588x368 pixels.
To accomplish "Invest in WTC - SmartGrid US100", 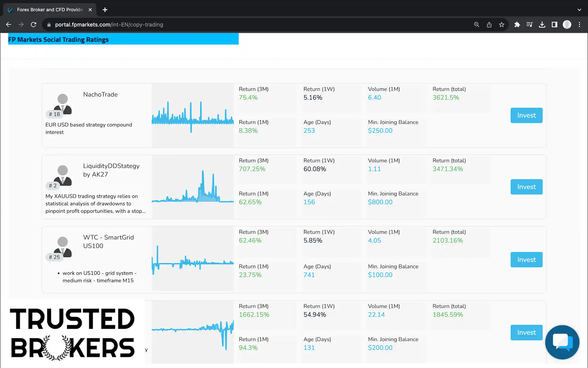I will [526, 260].
